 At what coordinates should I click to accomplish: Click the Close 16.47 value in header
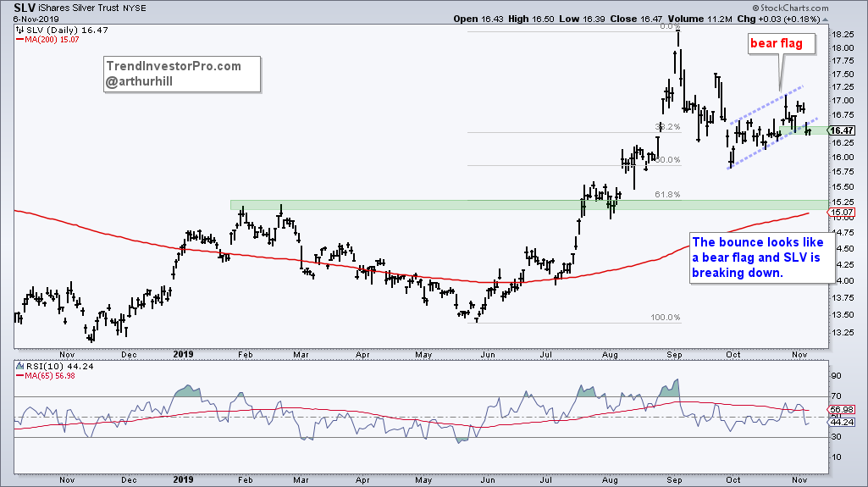[636, 19]
